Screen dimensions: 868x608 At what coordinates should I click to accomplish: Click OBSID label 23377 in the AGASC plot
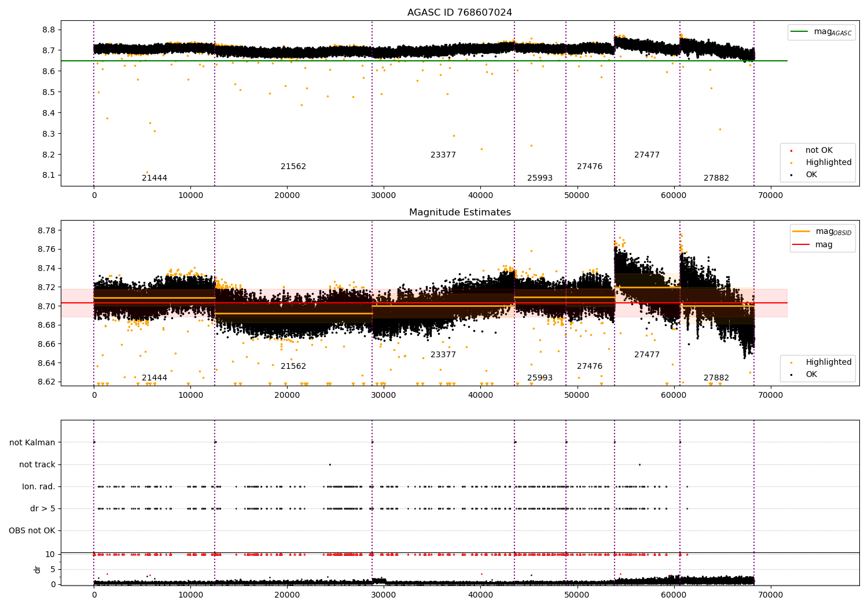443,155
